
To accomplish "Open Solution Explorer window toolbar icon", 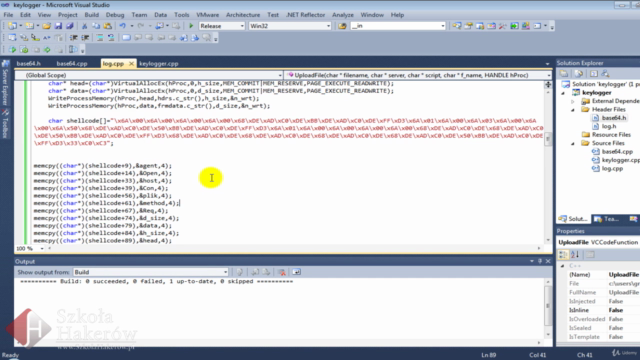I will click(457, 26).
